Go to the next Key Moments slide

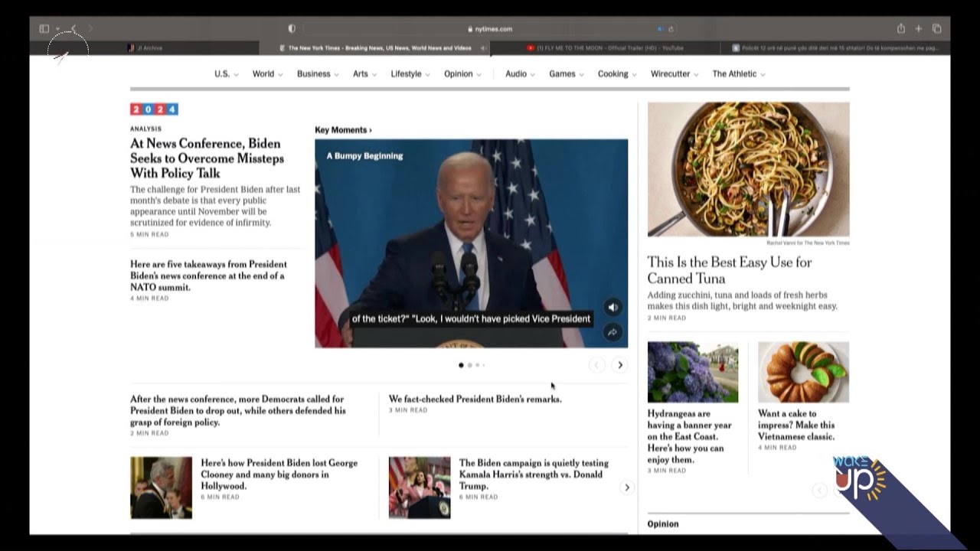tap(620, 365)
